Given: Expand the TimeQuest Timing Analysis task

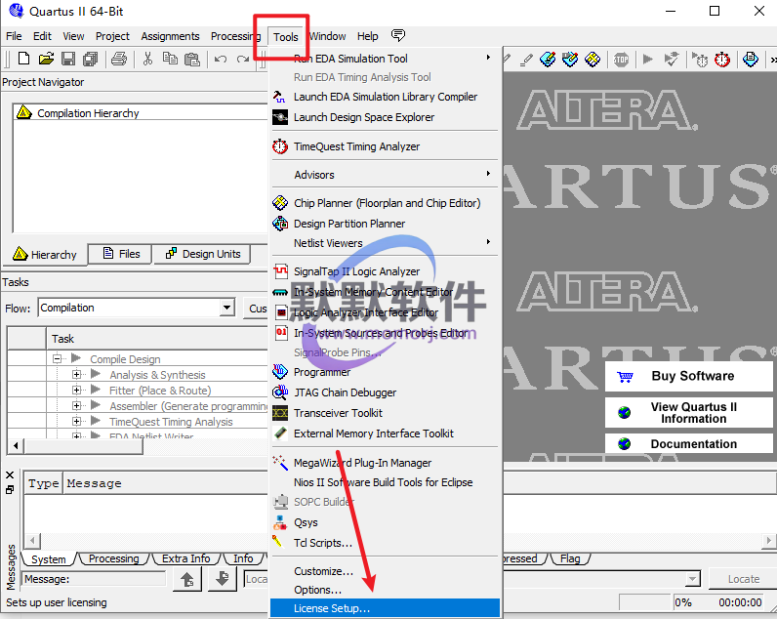Looking at the screenshot, I should tap(76, 421).
